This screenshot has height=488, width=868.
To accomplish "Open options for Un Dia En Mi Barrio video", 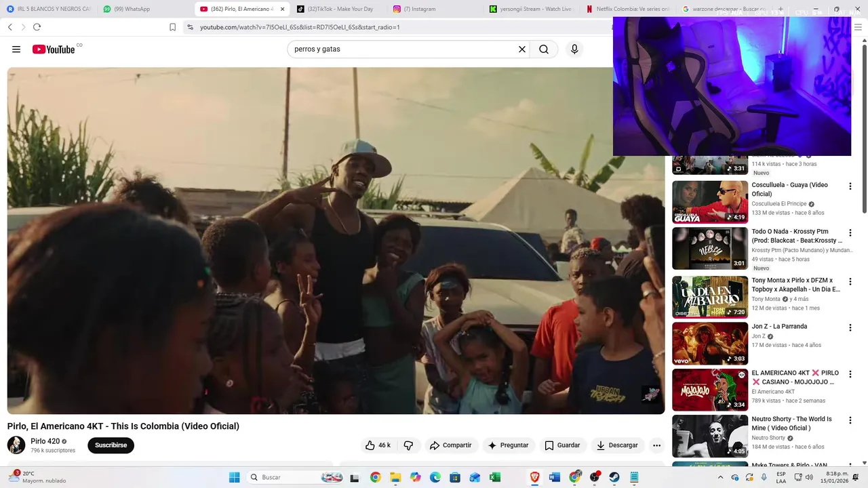I will [x=850, y=281].
